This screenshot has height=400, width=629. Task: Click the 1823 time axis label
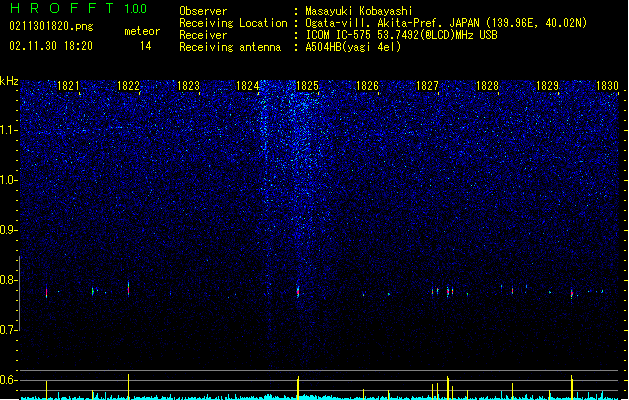tap(188, 86)
